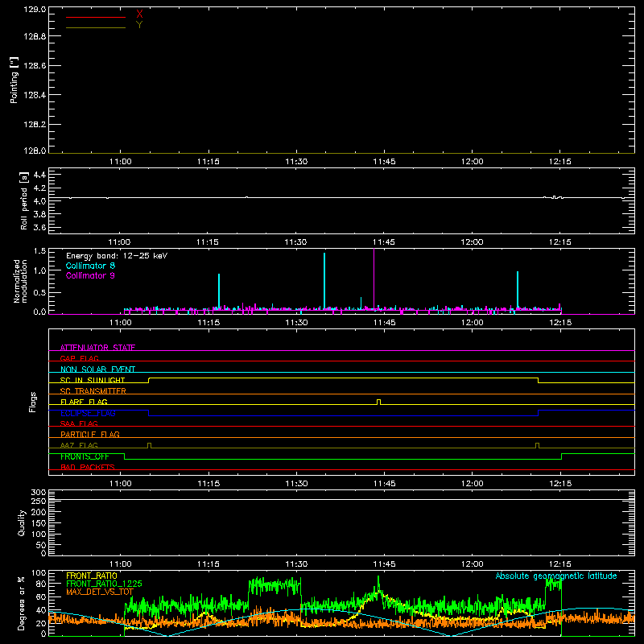This screenshot has height=644, width=644.
Task: Click the FRONT_RATIO legend label
Action: pyautogui.click(x=92, y=576)
